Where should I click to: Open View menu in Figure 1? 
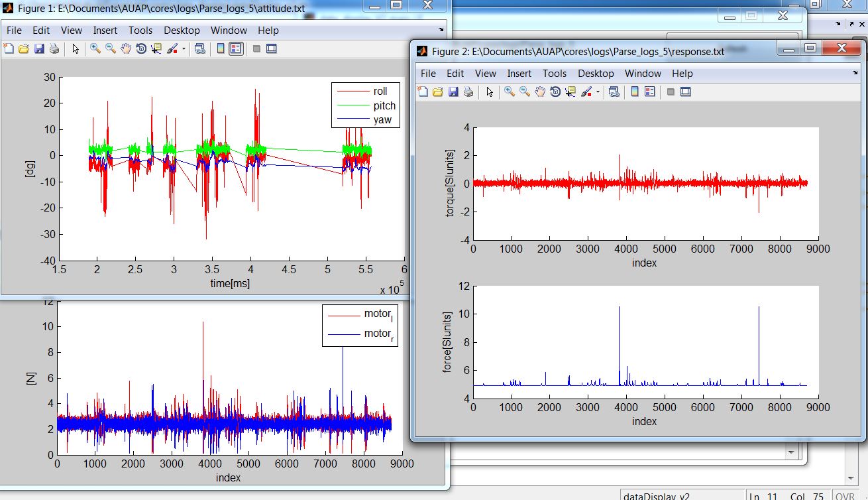tap(72, 31)
